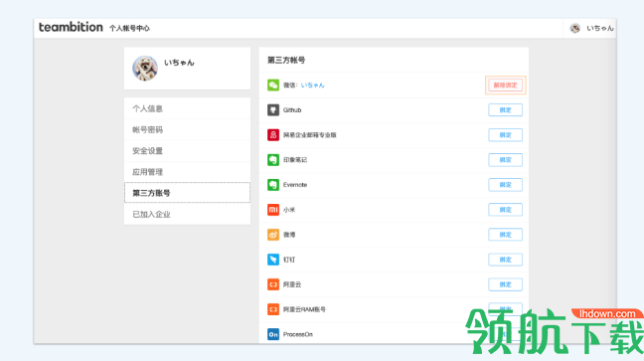Bind 网易企业邮箱专业版 account
The image size is (644, 361).
tap(505, 135)
